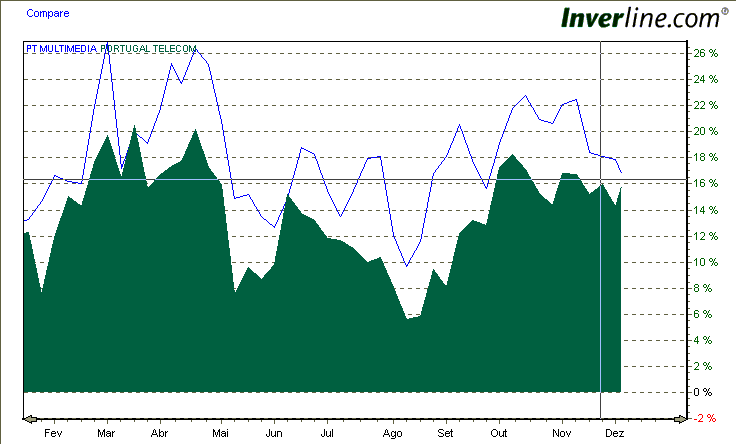Image resolution: width=737 pixels, height=445 pixels.
Task: Open the Compare link
Action: (x=47, y=13)
